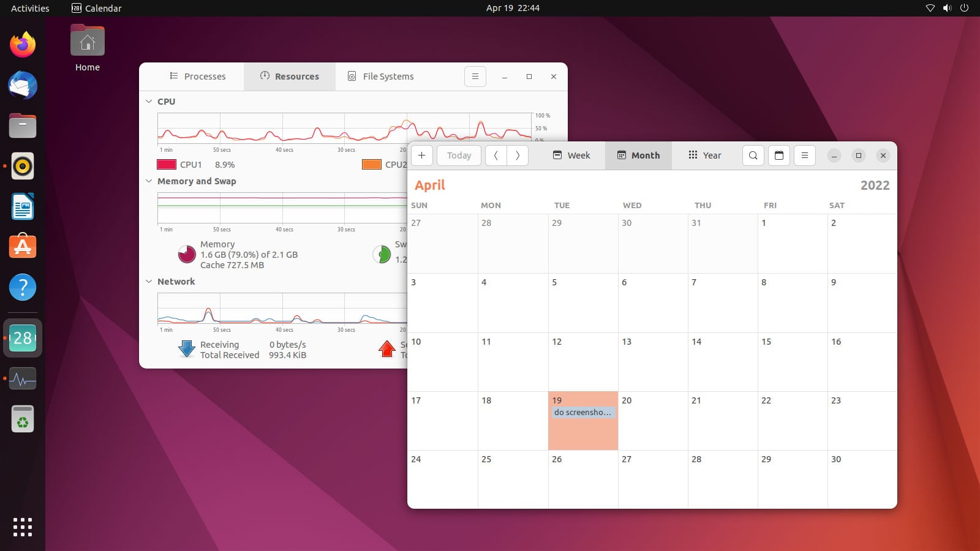Launch Firefox from the dock
The image size is (980, 551).
(22, 45)
